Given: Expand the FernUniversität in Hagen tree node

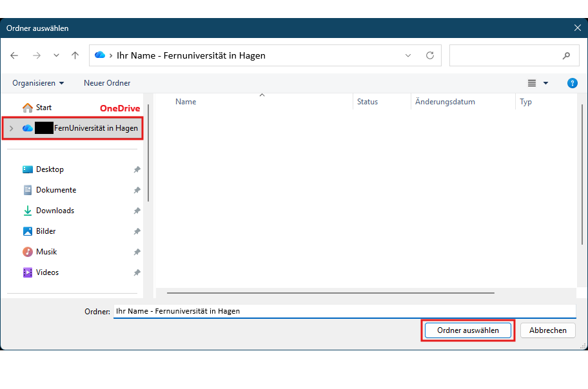Looking at the screenshot, I should (11, 128).
